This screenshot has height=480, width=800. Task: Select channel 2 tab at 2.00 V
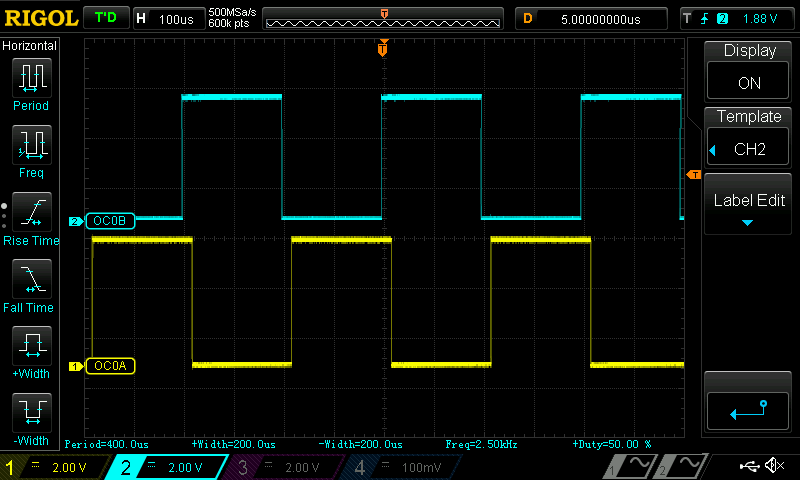click(167, 467)
